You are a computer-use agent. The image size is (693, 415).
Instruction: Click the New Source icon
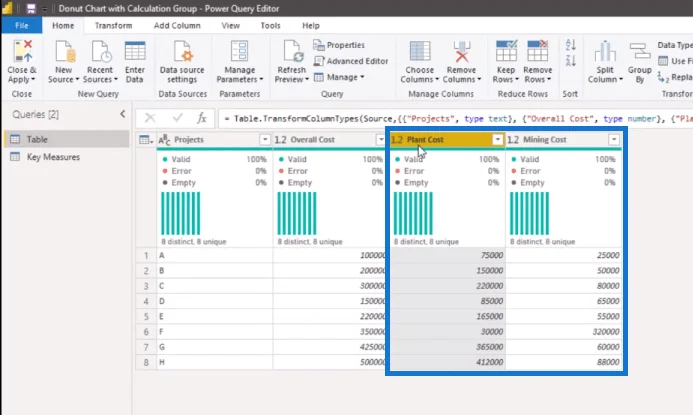click(x=65, y=51)
